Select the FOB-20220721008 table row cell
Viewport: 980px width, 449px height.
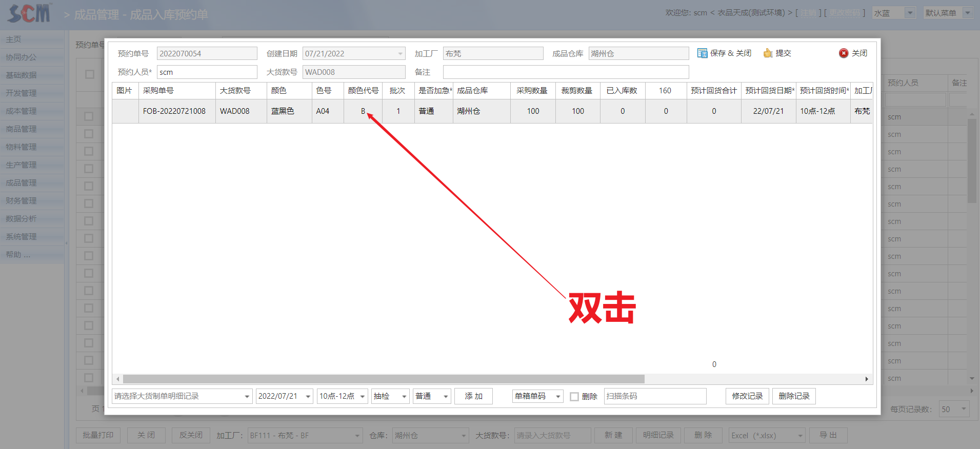pos(174,111)
